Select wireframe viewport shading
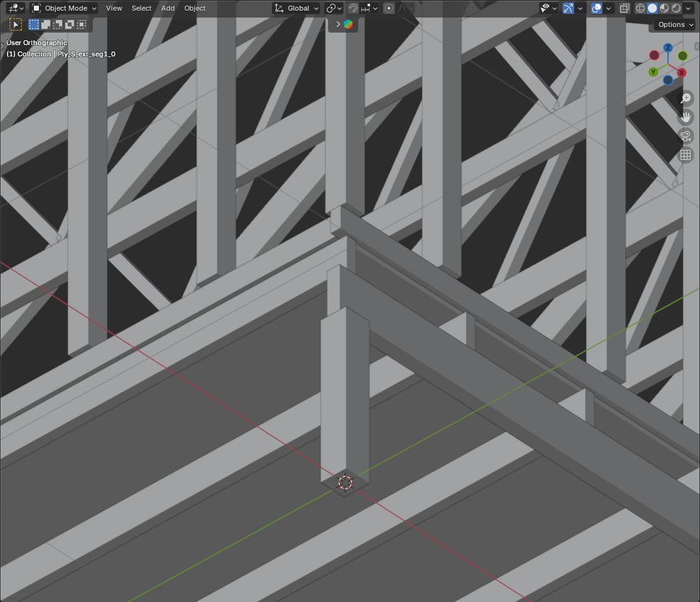Viewport: 700px width, 602px height. [x=640, y=8]
